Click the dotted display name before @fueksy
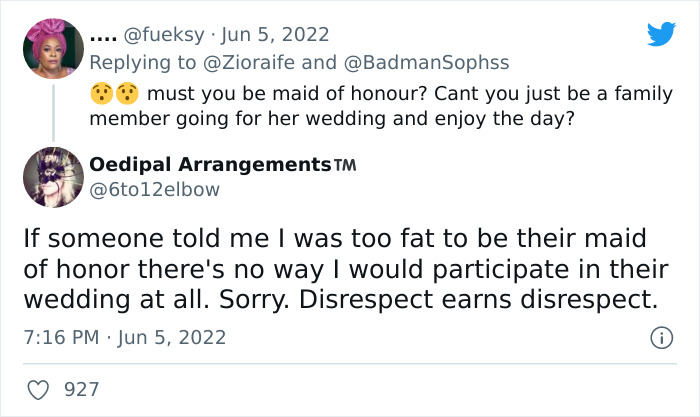700x417 pixels. [x=103, y=34]
